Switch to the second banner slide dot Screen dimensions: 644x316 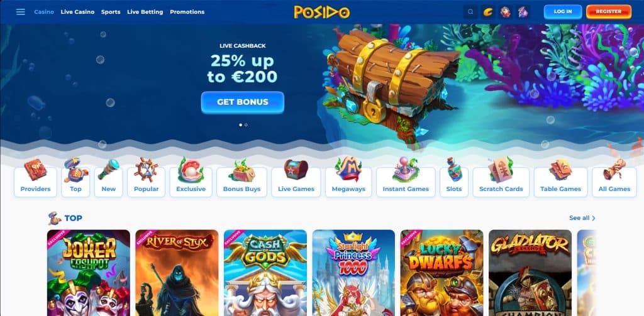point(246,125)
